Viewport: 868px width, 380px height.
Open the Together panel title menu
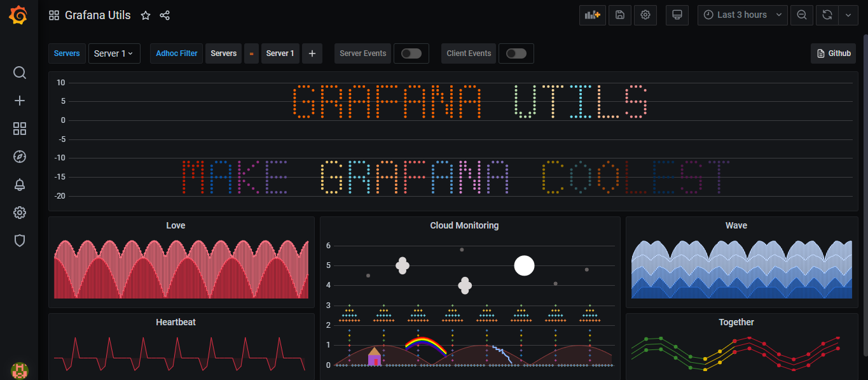[x=736, y=322]
